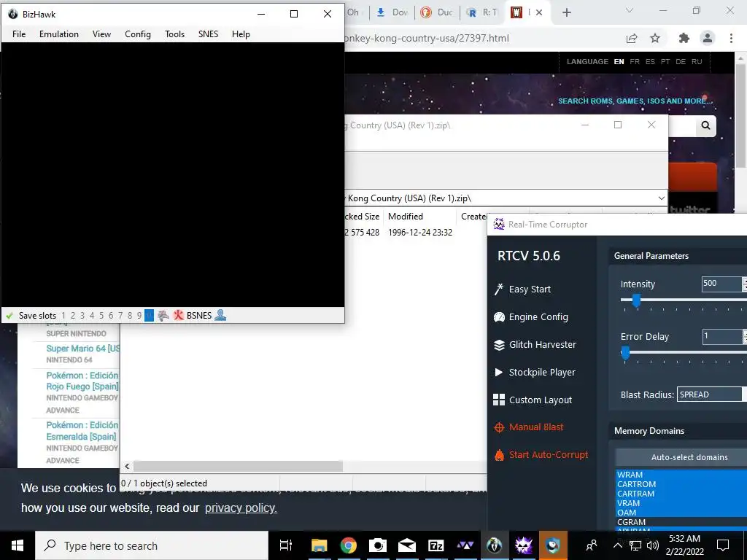
Task: Select save slot 3 in BizHawk
Action: (82, 316)
